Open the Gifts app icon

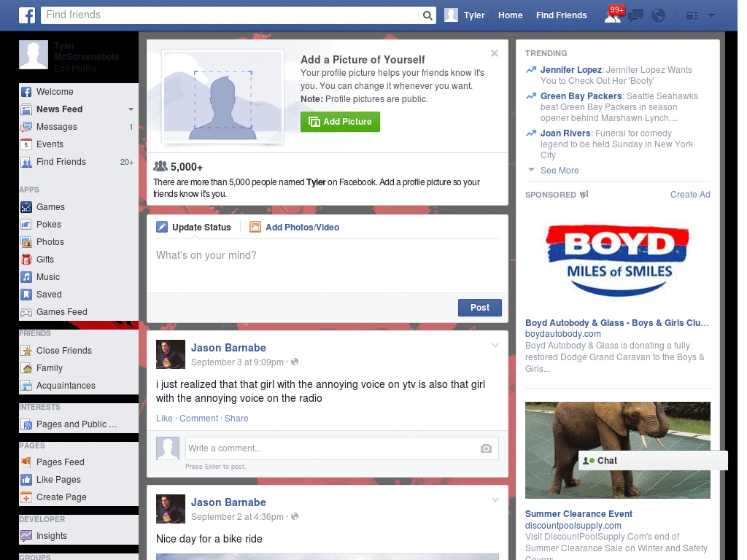pyautogui.click(x=26, y=260)
